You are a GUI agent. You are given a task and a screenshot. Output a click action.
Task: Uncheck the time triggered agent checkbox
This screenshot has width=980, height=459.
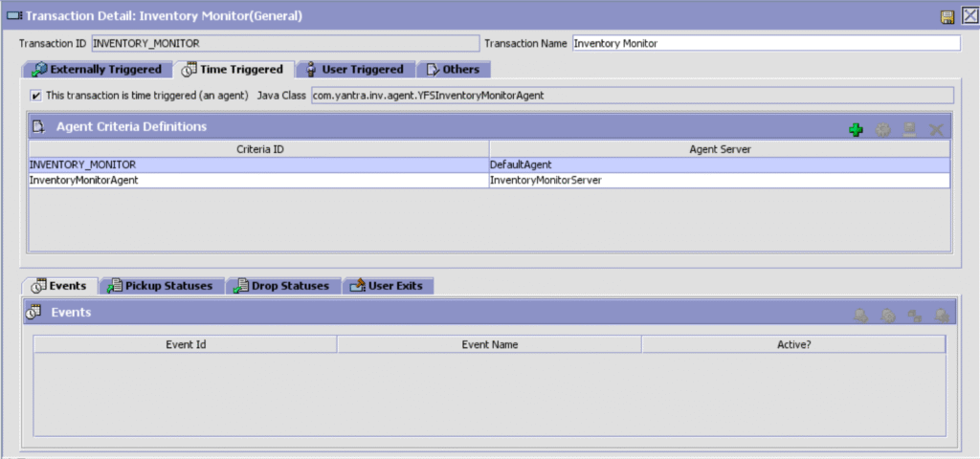click(x=36, y=96)
